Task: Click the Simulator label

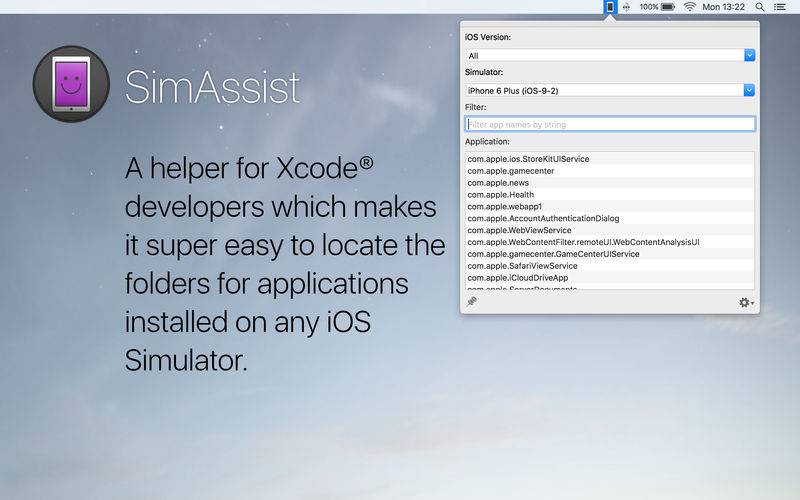Action: (x=484, y=72)
